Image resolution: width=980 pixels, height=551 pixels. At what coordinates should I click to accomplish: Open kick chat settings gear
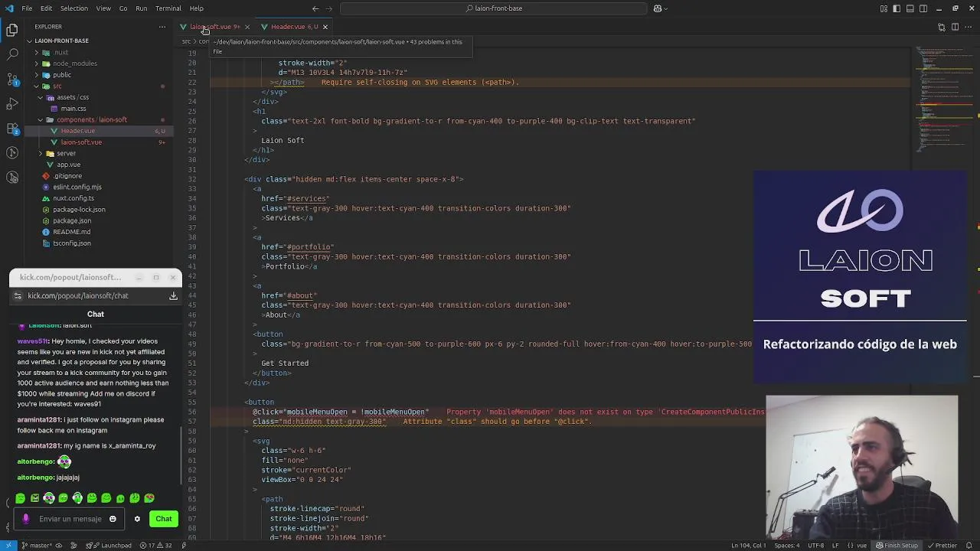137,519
